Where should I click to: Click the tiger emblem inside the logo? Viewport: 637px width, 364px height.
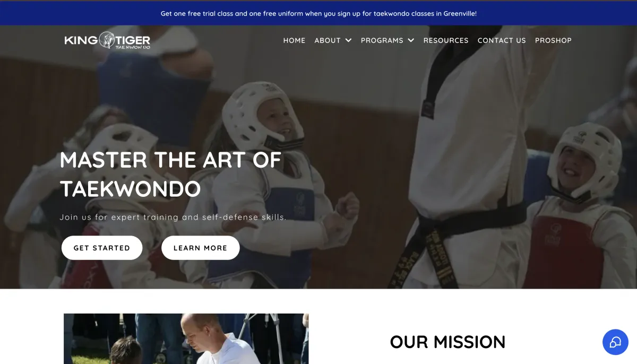tap(107, 40)
